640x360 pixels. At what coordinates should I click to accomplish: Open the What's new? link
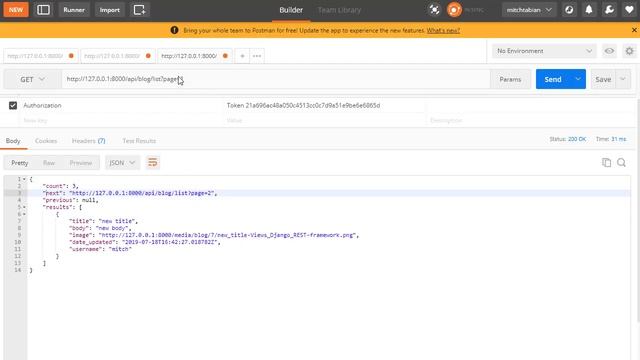pos(443,31)
